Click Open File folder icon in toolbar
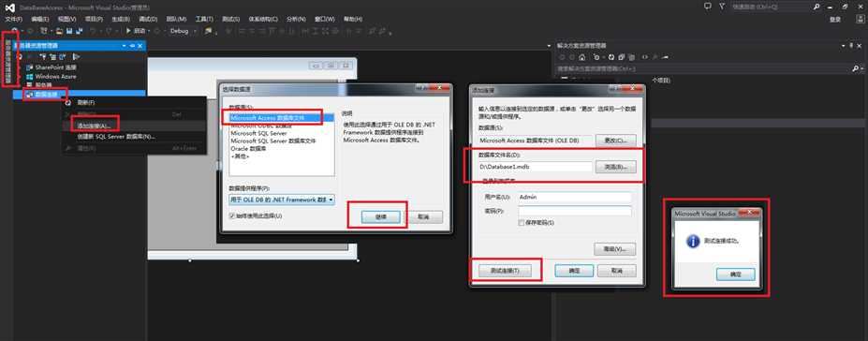 (60, 31)
